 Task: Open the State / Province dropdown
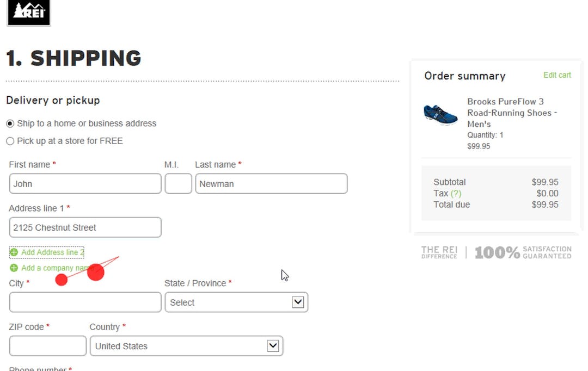pos(236,302)
